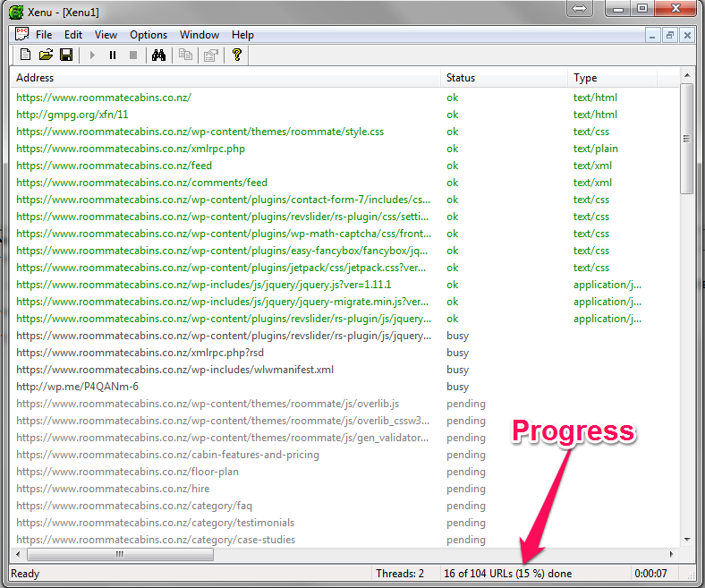Restore the inner Xenu1 document window
Image resolution: width=705 pixels, height=588 pixels.
pyautogui.click(x=670, y=35)
